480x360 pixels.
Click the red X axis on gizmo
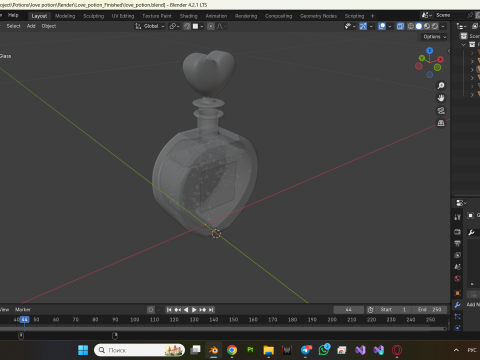point(441,60)
